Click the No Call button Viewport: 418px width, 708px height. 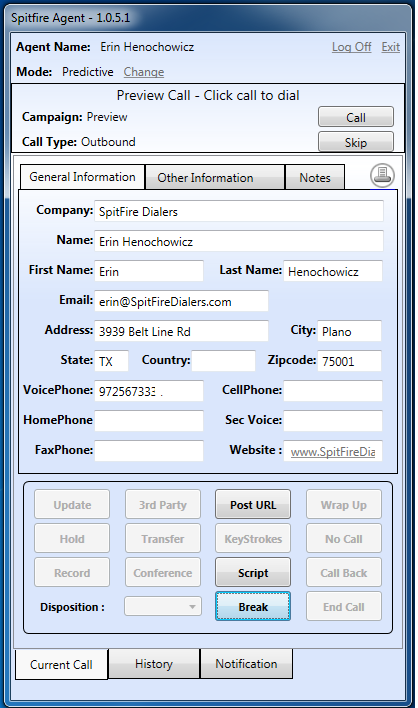344,538
